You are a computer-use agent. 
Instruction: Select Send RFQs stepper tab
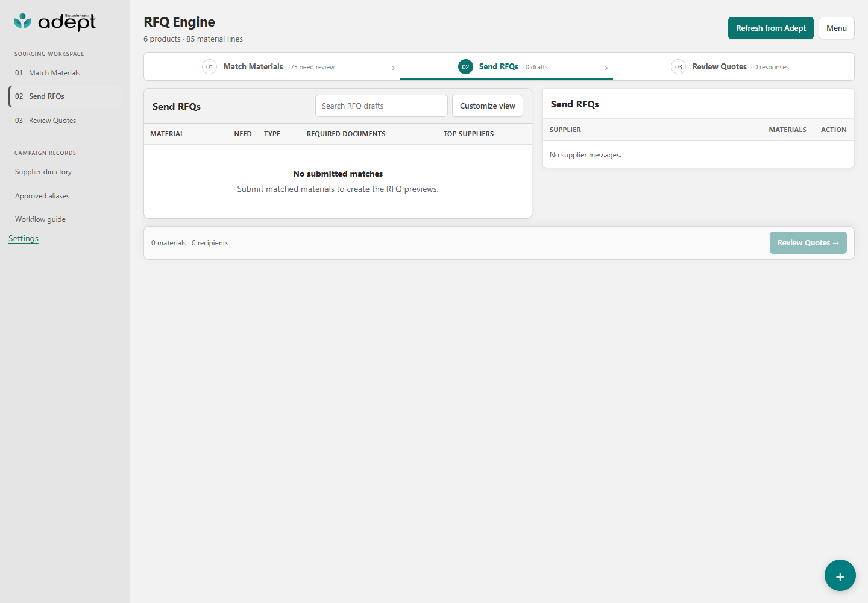coord(506,67)
